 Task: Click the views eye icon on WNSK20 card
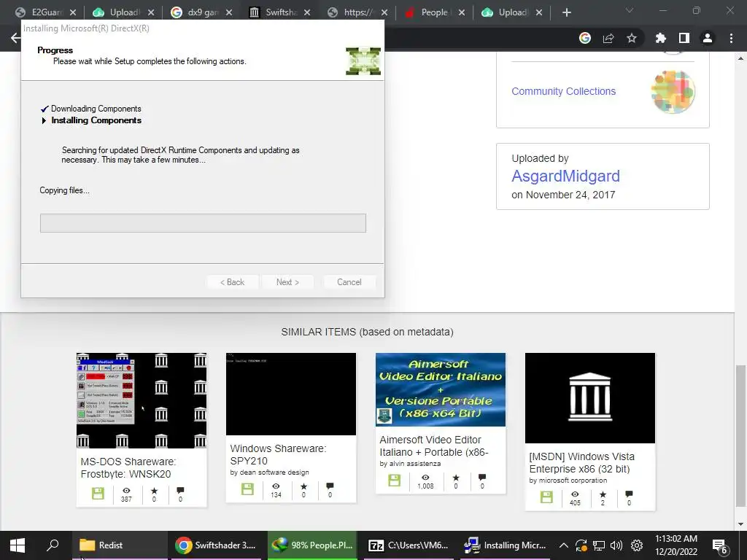[x=126, y=491]
